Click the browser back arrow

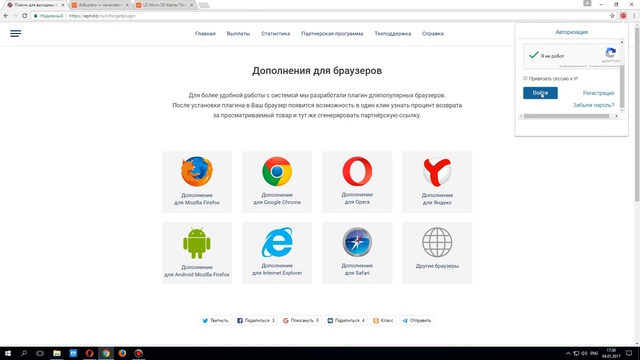[6, 16]
